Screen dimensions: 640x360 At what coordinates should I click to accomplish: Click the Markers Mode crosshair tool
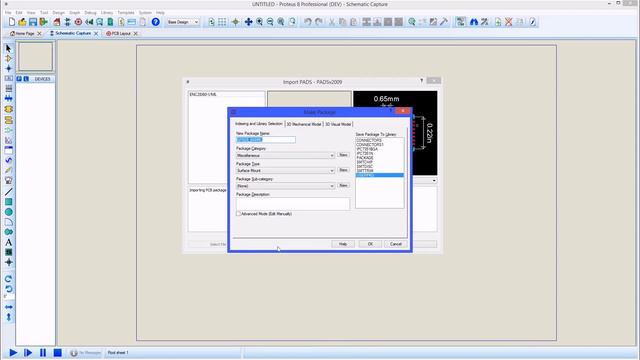9,262
